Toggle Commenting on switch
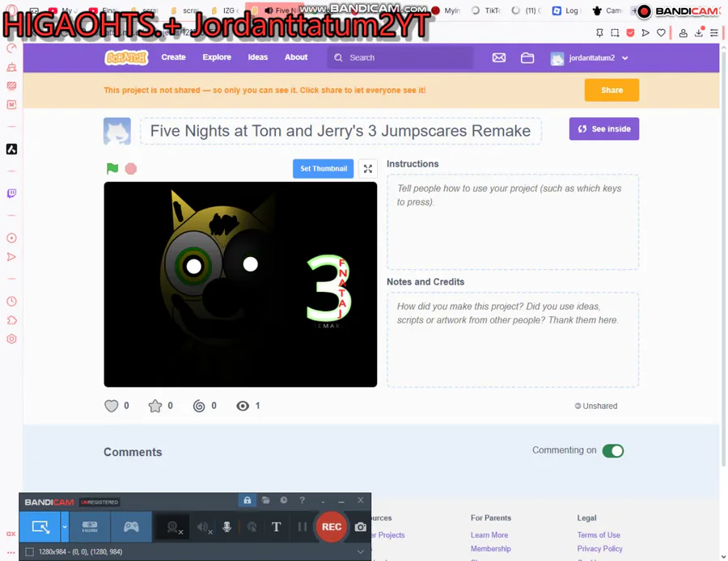This screenshot has width=728, height=561. [x=613, y=450]
